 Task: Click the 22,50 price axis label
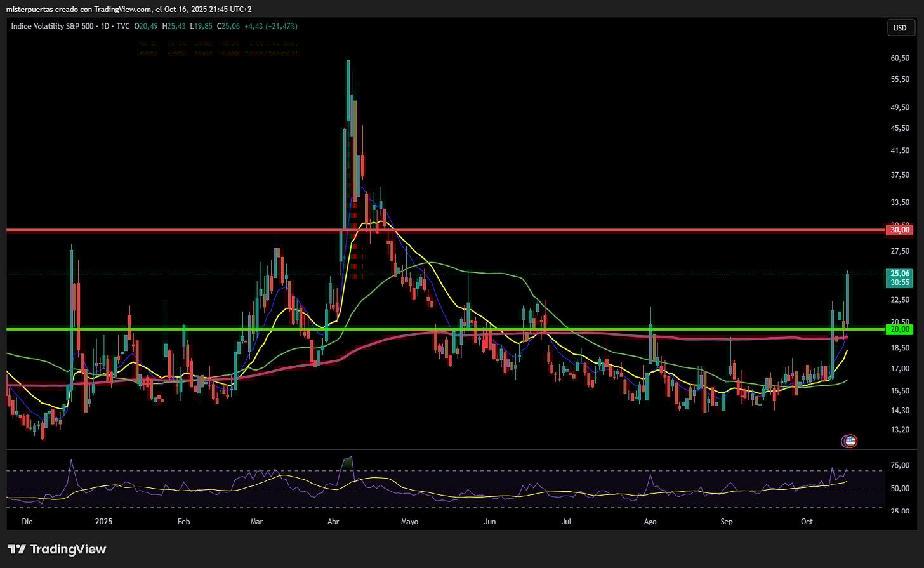[x=900, y=300]
